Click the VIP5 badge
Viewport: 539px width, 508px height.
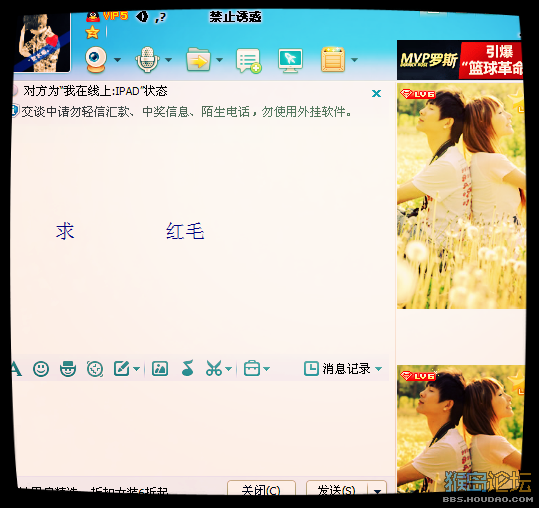[x=115, y=16]
